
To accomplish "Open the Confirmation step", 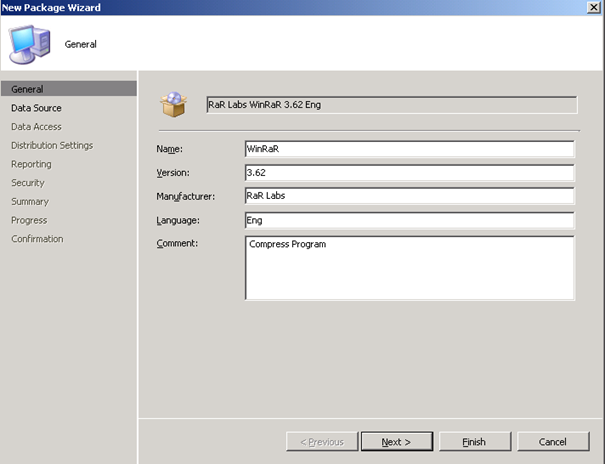I will [37, 239].
